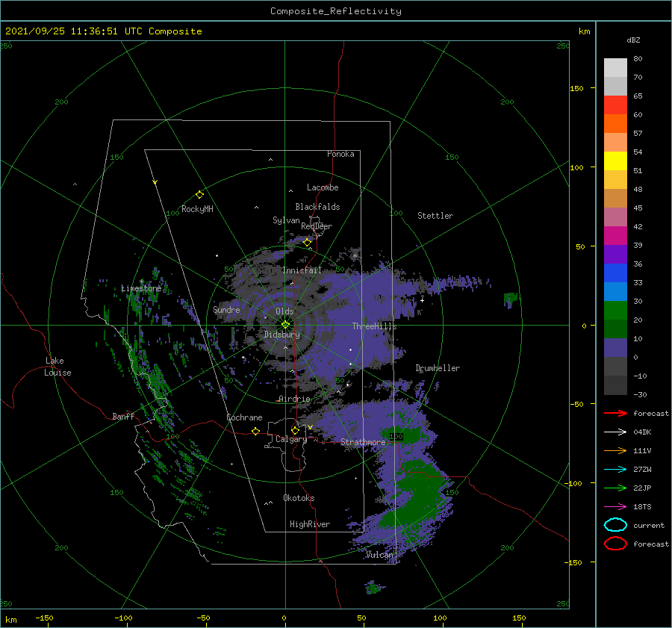Click the Drumheller label
This screenshot has height=628, width=672.
click(438, 368)
